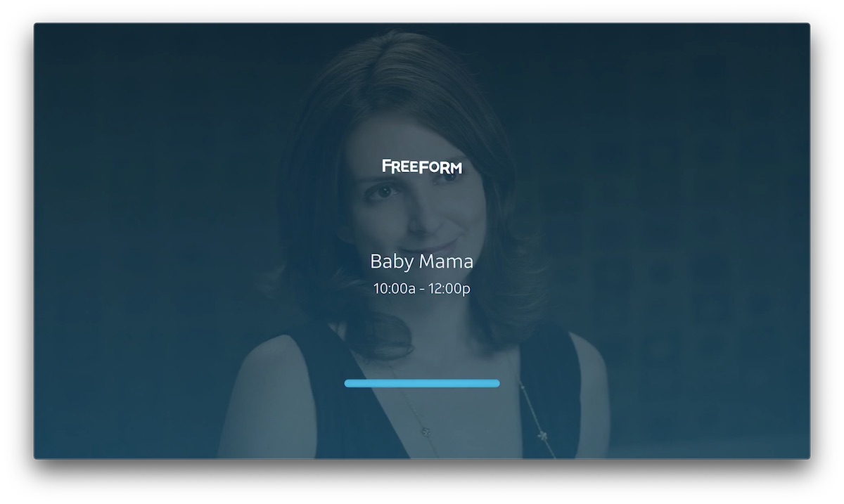The height and width of the screenshot is (504, 844).
Task: Click the left end of the progress bar
Action: coord(347,383)
